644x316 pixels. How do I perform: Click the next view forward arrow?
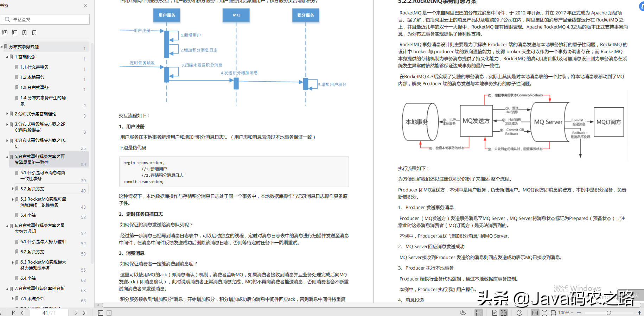point(109,313)
